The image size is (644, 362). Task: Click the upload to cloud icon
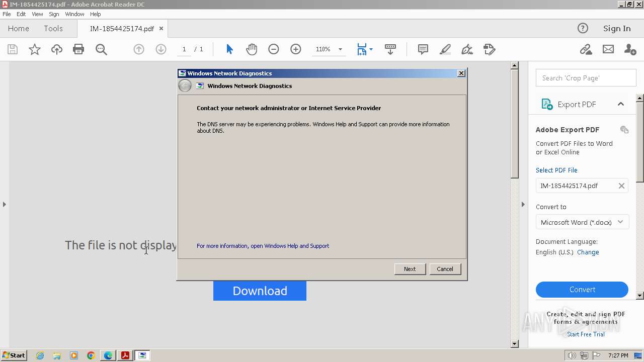pos(57,49)
